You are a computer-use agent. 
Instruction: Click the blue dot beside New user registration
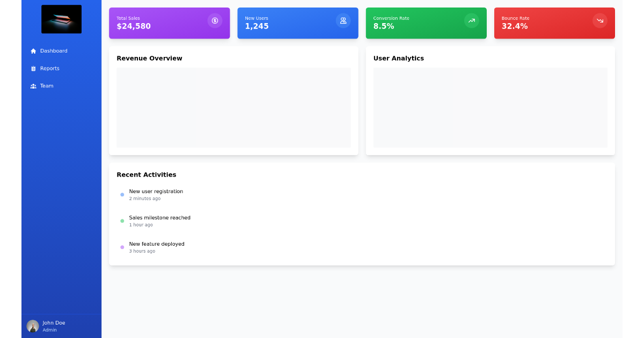122,195
